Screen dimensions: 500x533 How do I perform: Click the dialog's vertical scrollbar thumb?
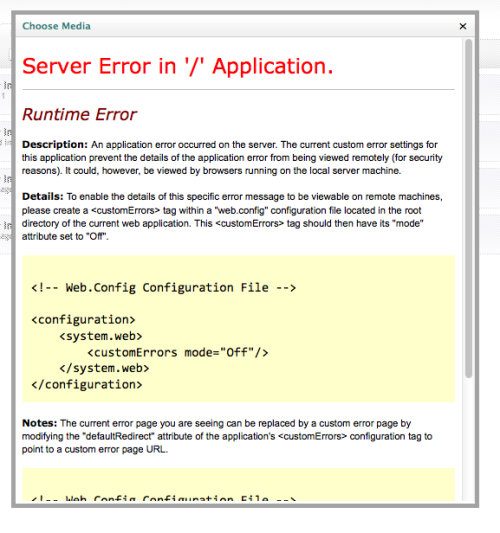tap(469, 208)
